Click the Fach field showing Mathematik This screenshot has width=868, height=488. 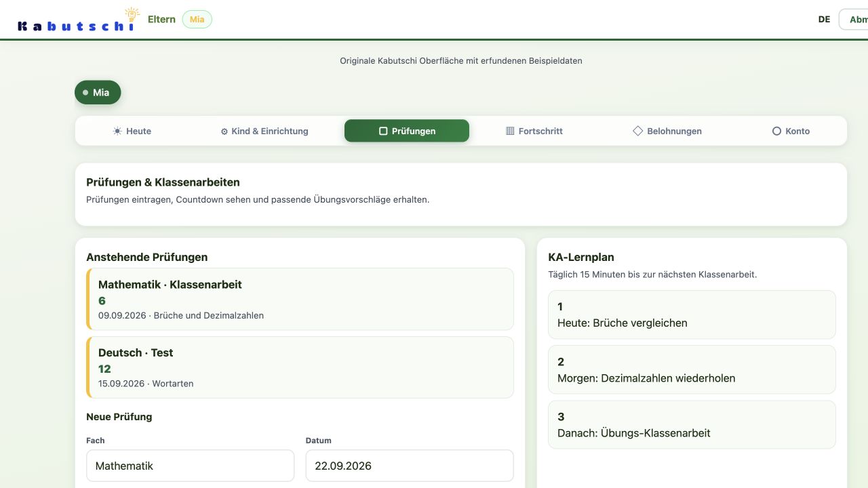coord(190,466)
